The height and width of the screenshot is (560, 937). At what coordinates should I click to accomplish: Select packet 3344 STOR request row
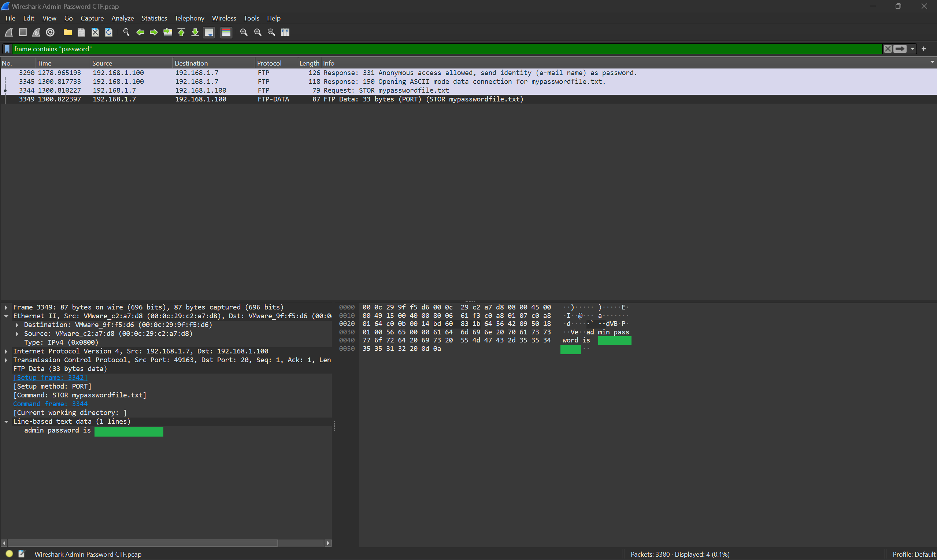(x=468, y=90)
